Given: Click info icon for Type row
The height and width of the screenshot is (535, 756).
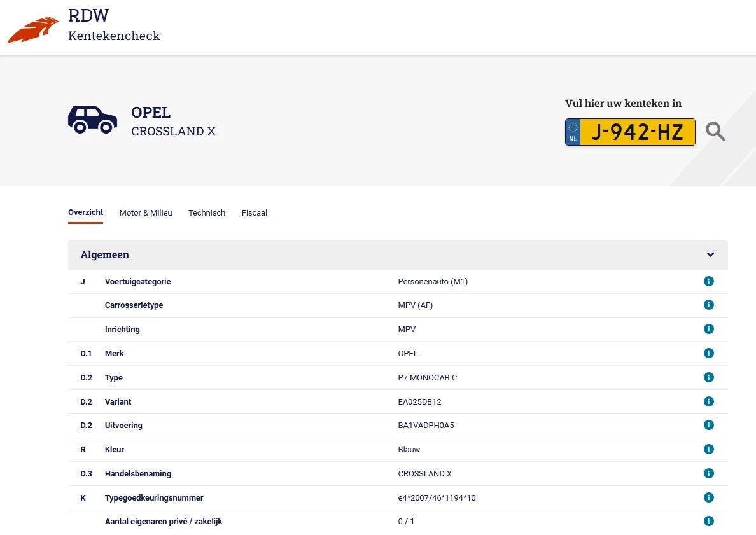Looking at the screenshot, I should (x=708, y=377).
